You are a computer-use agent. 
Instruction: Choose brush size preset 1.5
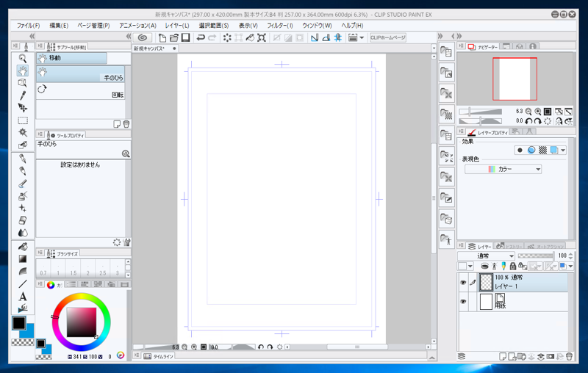point(73,269)
